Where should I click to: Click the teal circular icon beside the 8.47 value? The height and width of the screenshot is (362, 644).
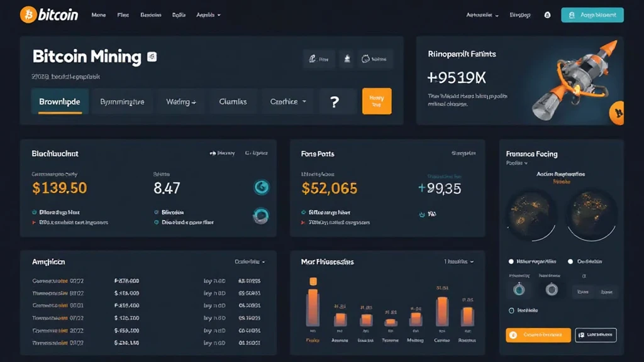261,187
